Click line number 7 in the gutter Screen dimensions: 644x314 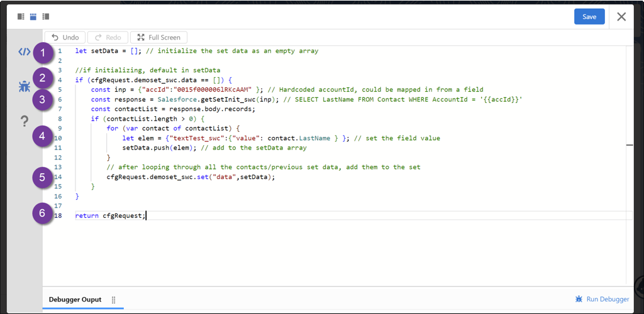point(60,109)
